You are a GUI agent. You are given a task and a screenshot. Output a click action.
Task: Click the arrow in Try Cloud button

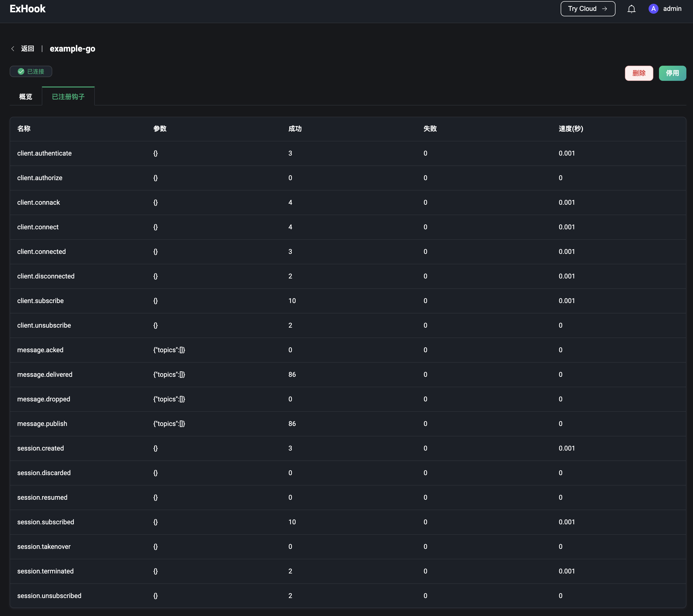(x=605, y=9)
